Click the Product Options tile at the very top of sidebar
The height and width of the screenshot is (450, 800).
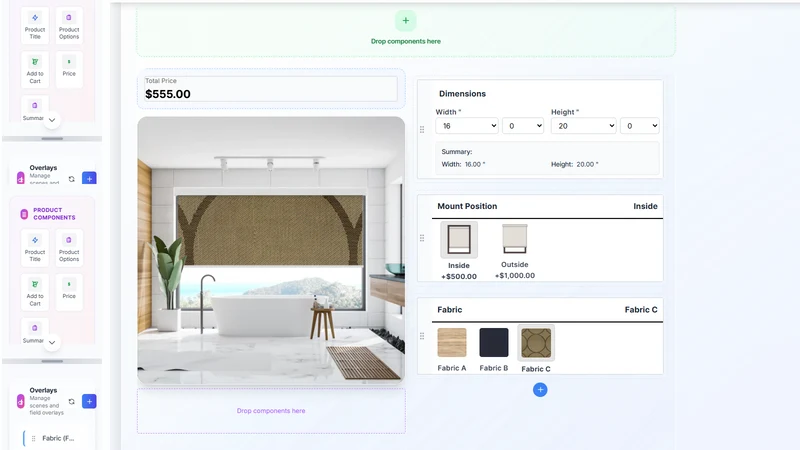(69, 26)
